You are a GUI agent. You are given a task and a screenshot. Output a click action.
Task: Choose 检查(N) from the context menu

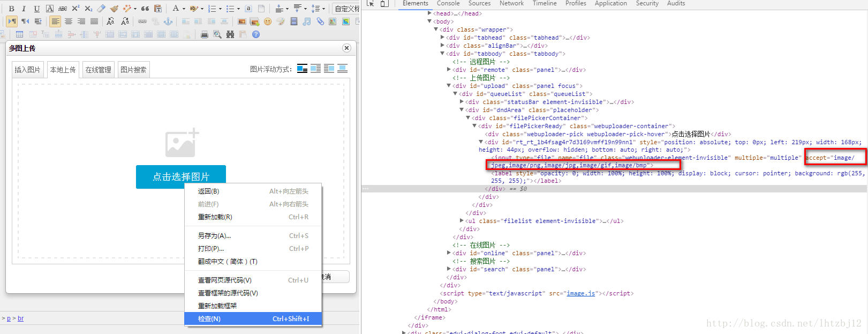(253, 318)
